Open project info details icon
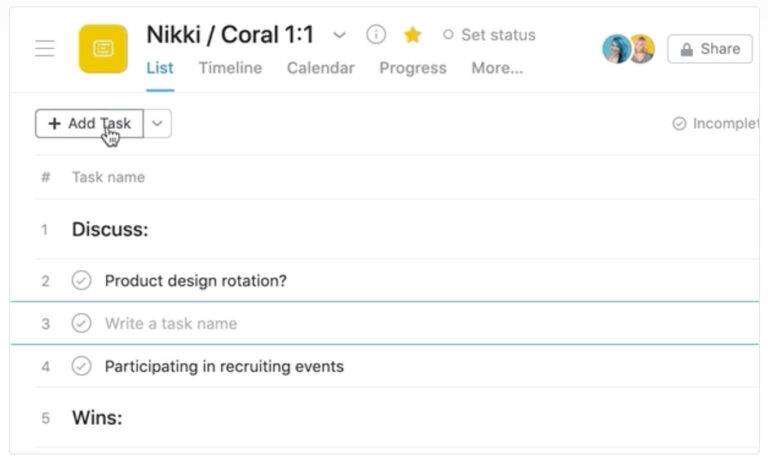The height and width of the screenshot is (460, 768). [376, 35]
